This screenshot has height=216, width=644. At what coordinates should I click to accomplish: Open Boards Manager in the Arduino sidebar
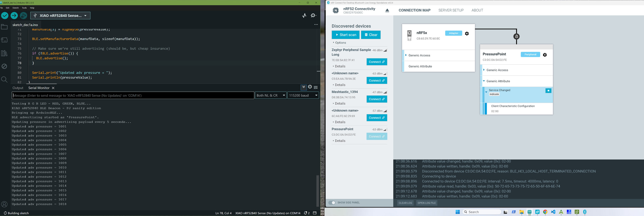pyautogui.click(x=4, y=40)
